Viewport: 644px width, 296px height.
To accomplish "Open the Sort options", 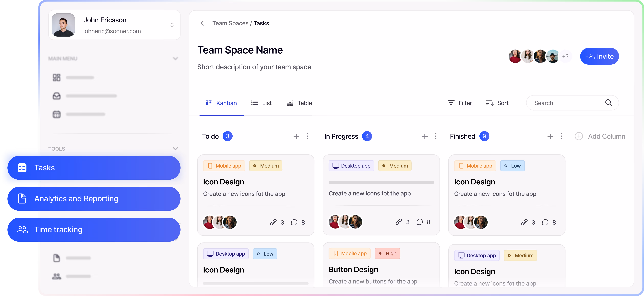I will (x=497, y=103).
